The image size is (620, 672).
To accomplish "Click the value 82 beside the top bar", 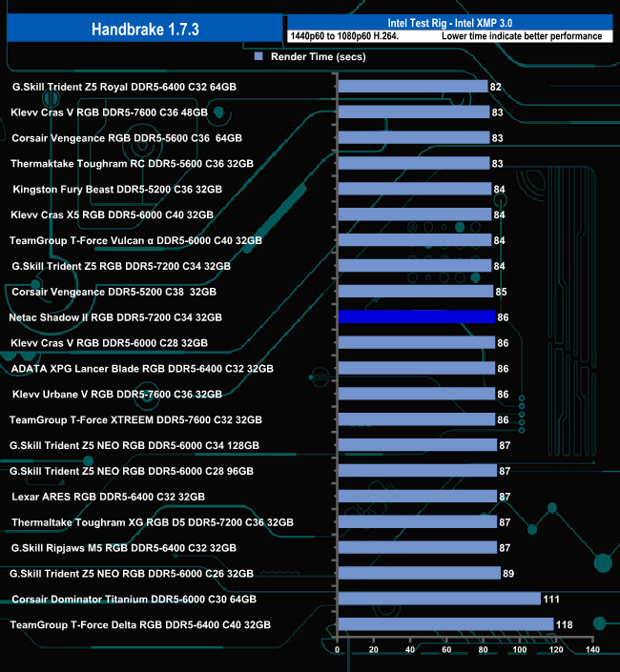I will (496, 87).
